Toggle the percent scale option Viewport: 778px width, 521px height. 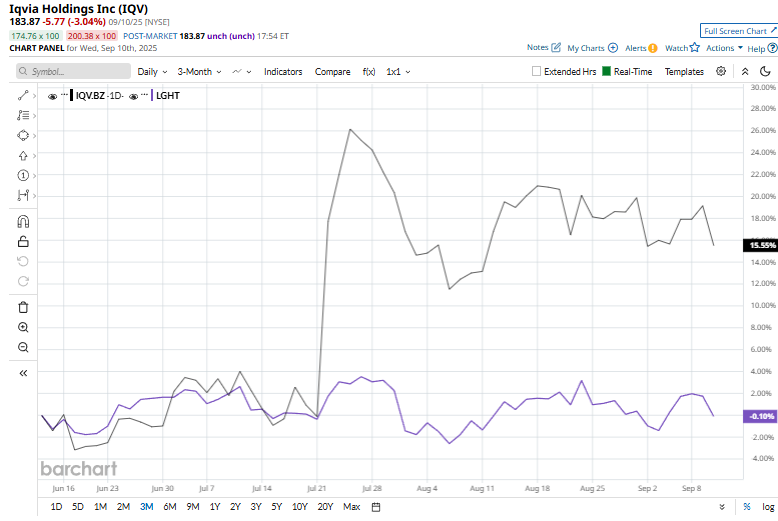pyautogui.click(x=747, y=507)
